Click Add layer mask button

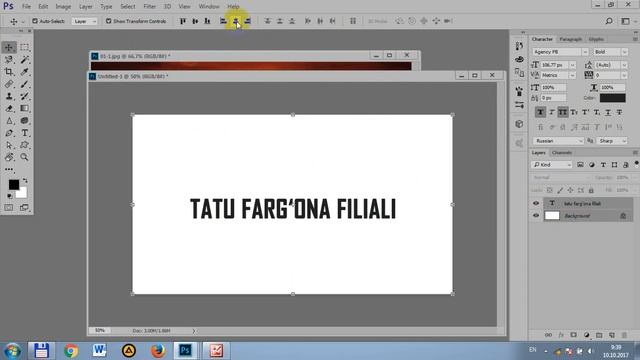coord(573,335)
